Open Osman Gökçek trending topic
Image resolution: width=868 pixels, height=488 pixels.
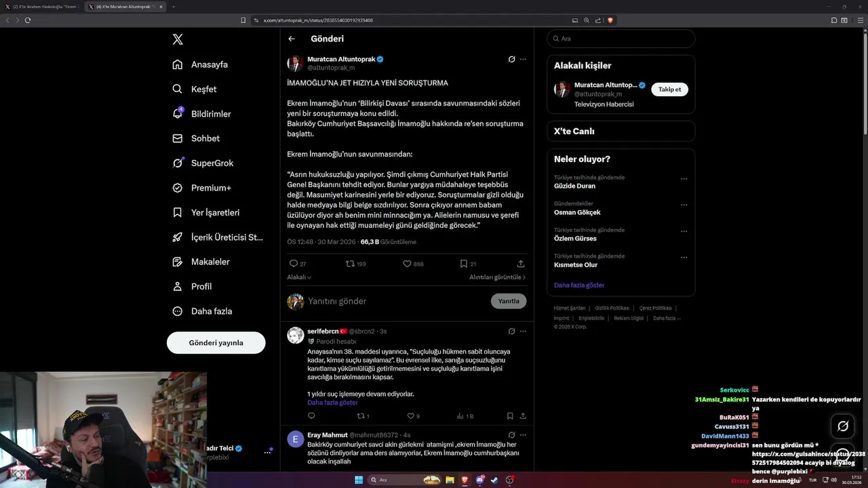pyautogui.click(x=577, y=212)
